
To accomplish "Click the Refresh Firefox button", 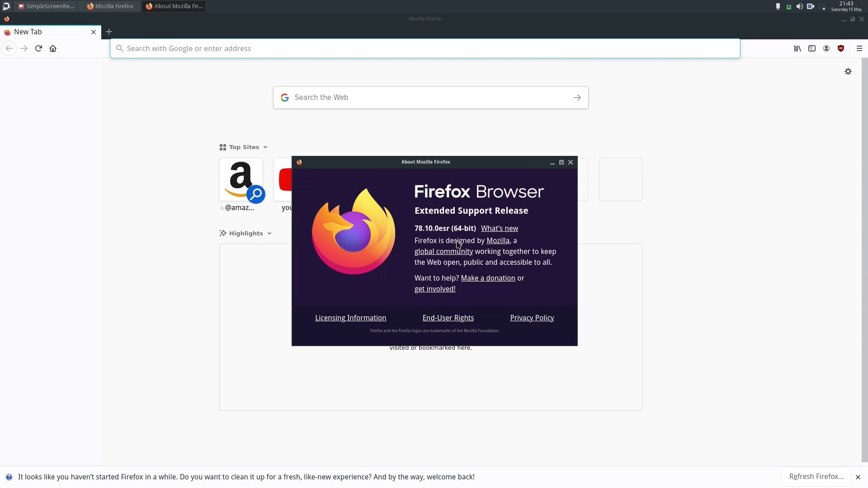I will pyautogui.click(x=816, y=476).
